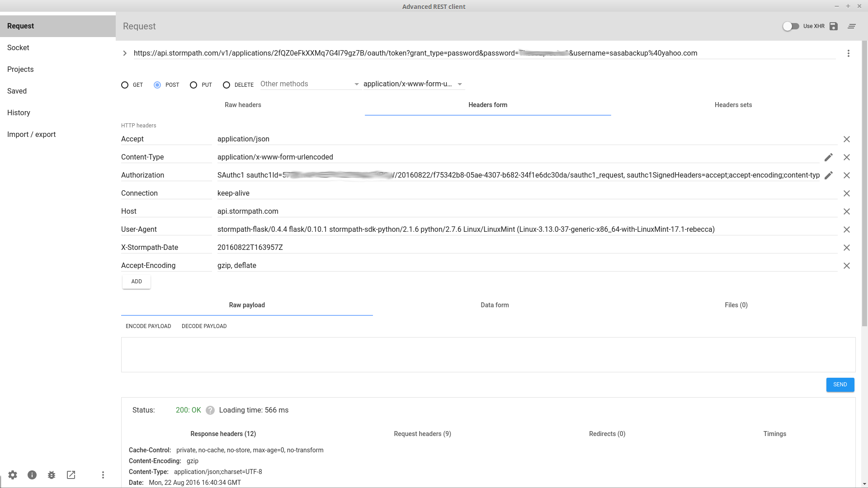Edit the User-Agent header value field
The width and height of the screenshot is (868, 488).
pyautogui.click(x=527, y=230)
